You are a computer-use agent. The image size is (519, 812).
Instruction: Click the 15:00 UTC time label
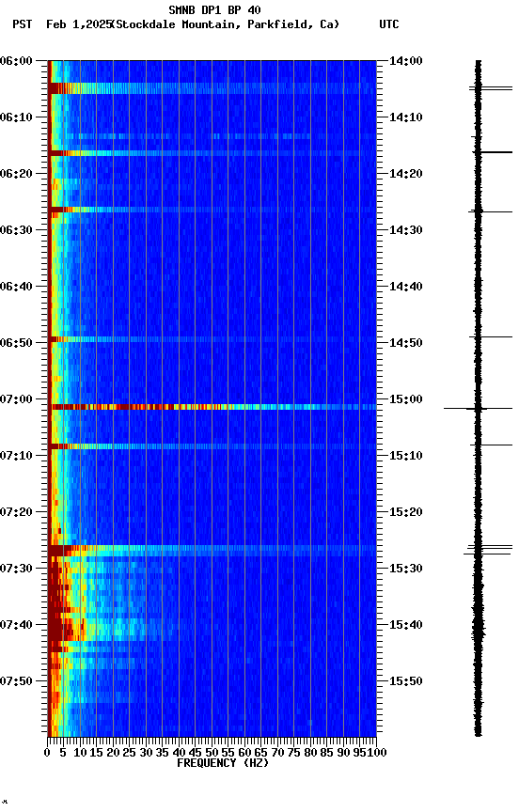click(406, 399)
